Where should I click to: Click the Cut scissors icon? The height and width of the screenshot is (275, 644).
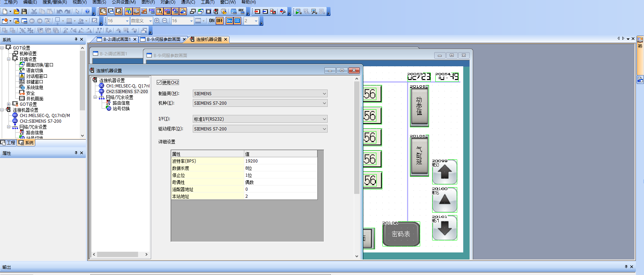(34, 11)
